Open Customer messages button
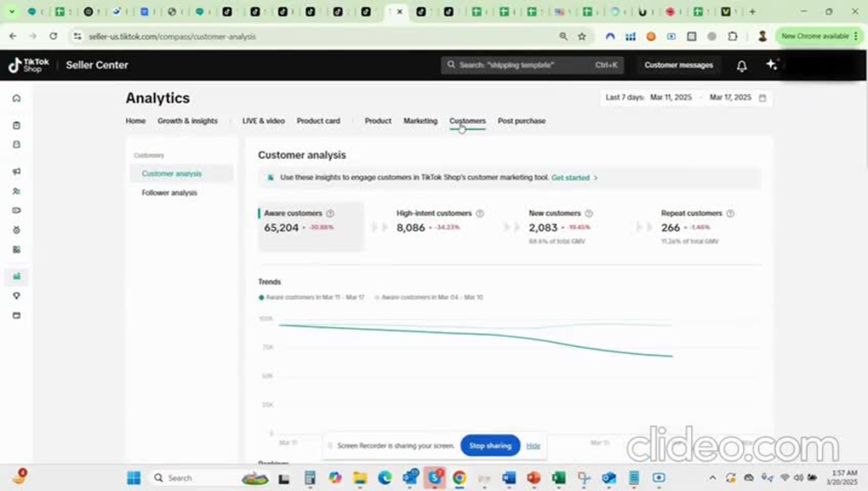868x491 pixels. [679, 65]
